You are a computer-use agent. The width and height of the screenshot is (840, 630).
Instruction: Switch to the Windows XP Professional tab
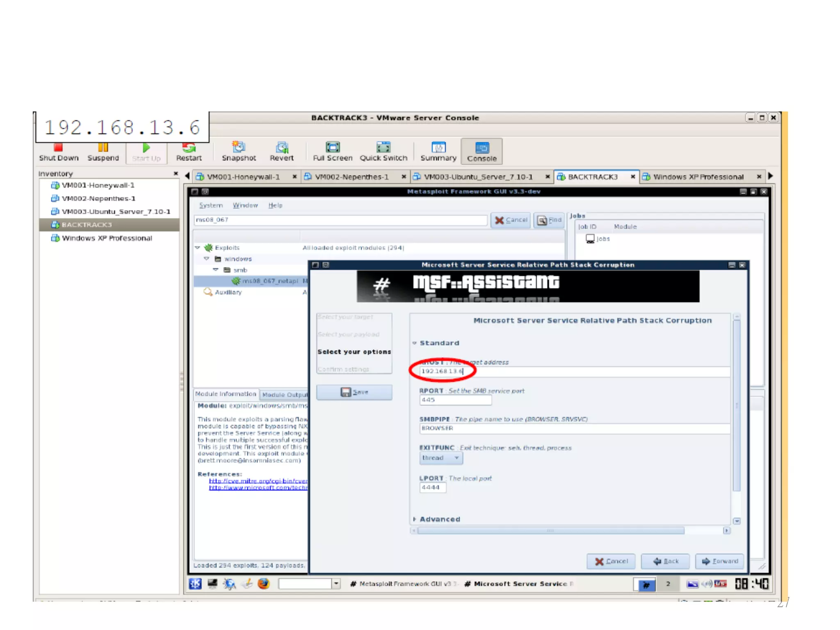tap(698, 177)
